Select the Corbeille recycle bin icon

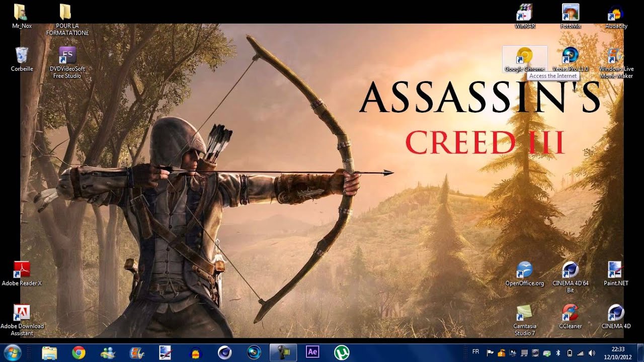22,59
